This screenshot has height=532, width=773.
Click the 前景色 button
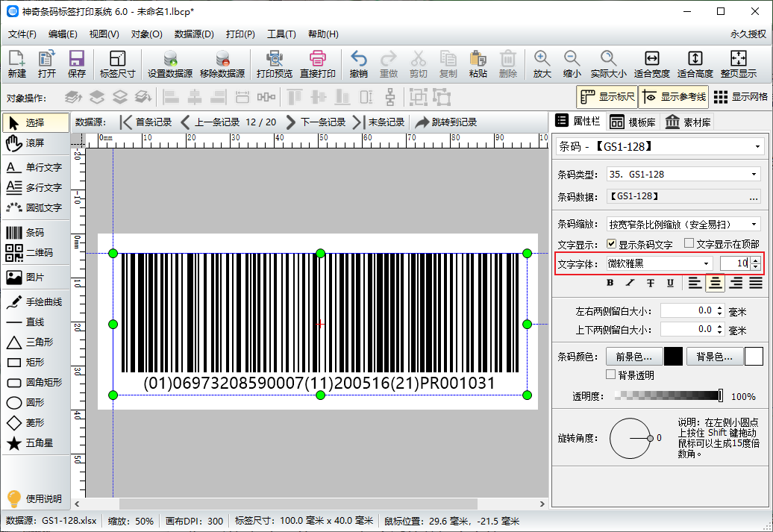tap(634, 357)
